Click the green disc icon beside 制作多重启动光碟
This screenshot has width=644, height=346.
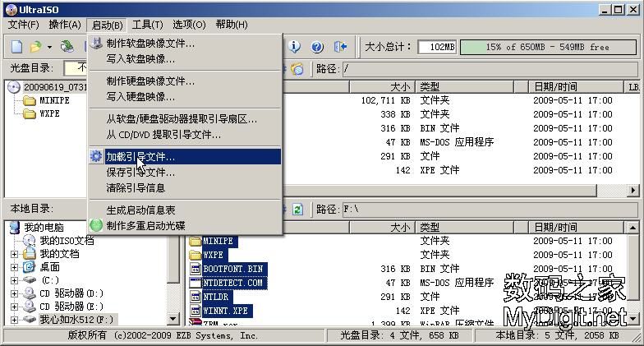[96, 225]
